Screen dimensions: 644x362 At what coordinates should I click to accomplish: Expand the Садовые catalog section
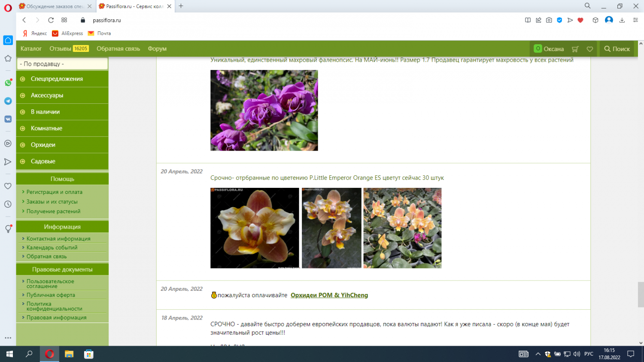coord(43,161)
